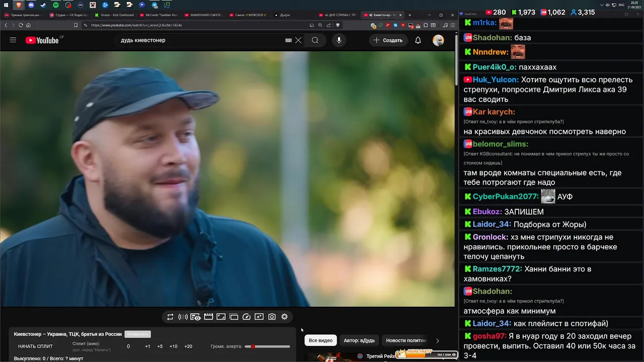
Task: Expand hidden system tray icons
Action: (602, 5)
